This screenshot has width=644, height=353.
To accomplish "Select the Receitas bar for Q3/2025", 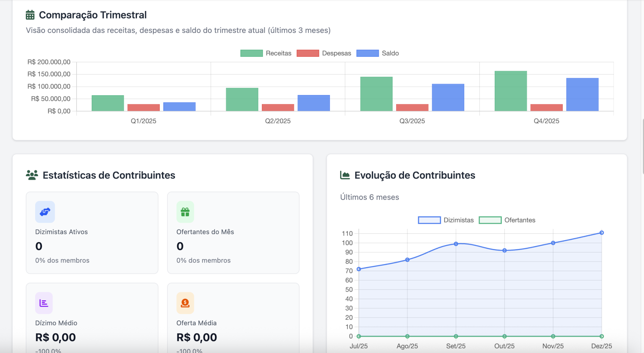I will coord(376,93).
